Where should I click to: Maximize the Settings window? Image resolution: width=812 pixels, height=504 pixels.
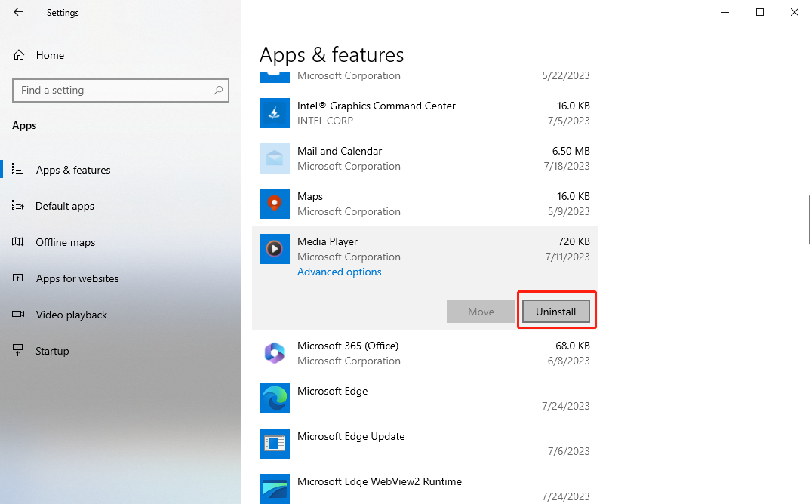pyautogui.click(x=760, y=12)
